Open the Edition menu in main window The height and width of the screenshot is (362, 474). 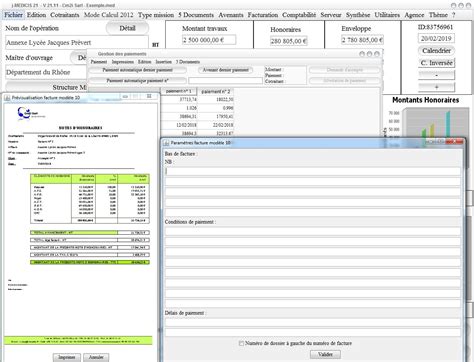36,15
